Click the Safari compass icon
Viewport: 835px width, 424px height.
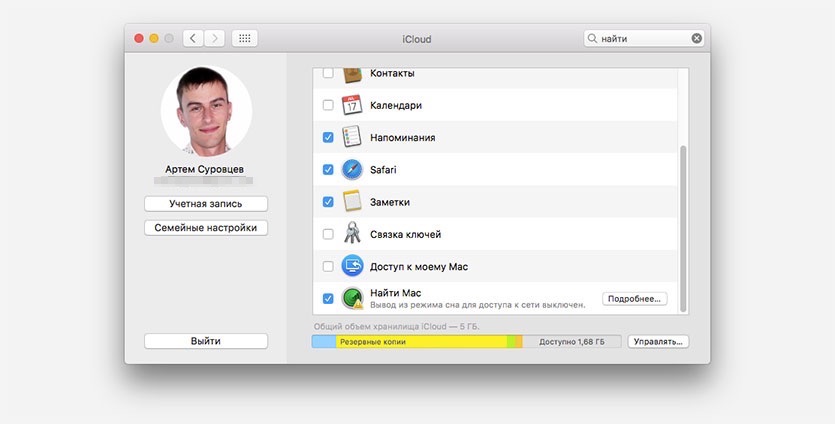(352, 170)
